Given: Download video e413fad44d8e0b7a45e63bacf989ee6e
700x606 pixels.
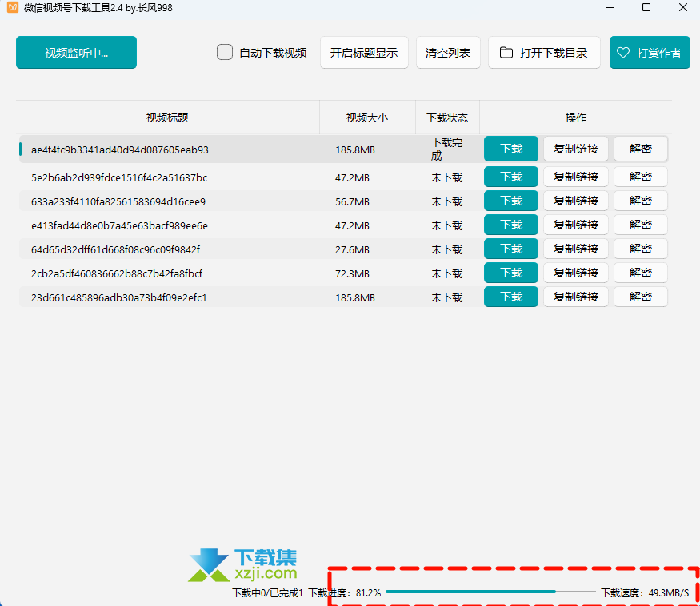Looking at the screenshot, I should coord(510,225).
